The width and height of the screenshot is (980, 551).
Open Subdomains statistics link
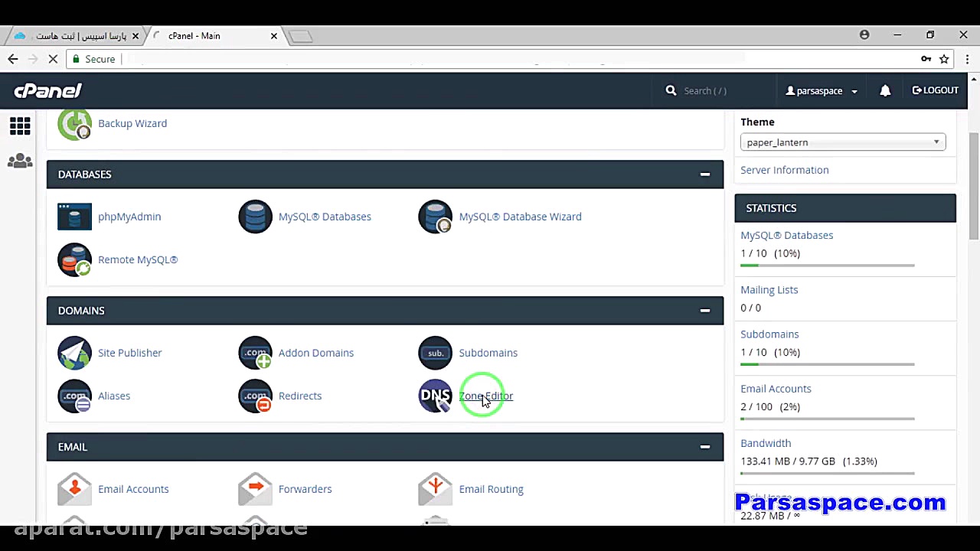[769, 334]
